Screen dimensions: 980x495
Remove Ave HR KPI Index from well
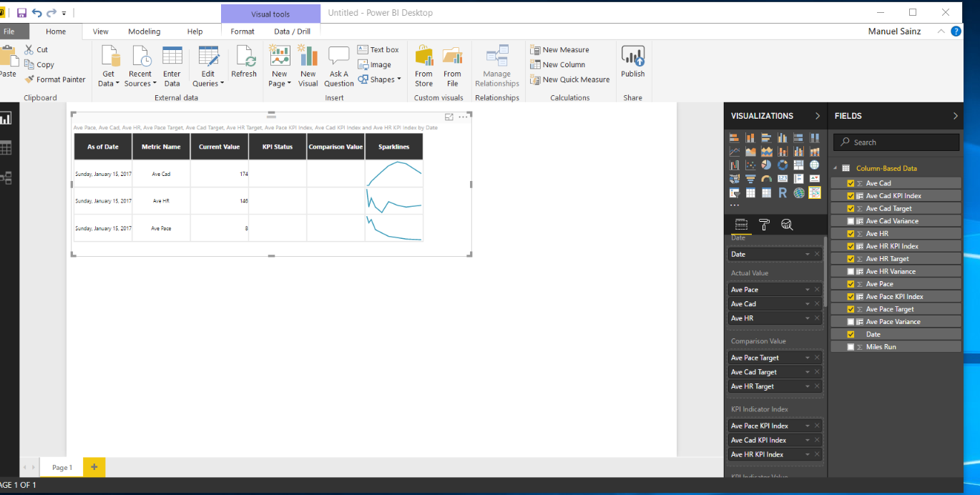point(817,454)
